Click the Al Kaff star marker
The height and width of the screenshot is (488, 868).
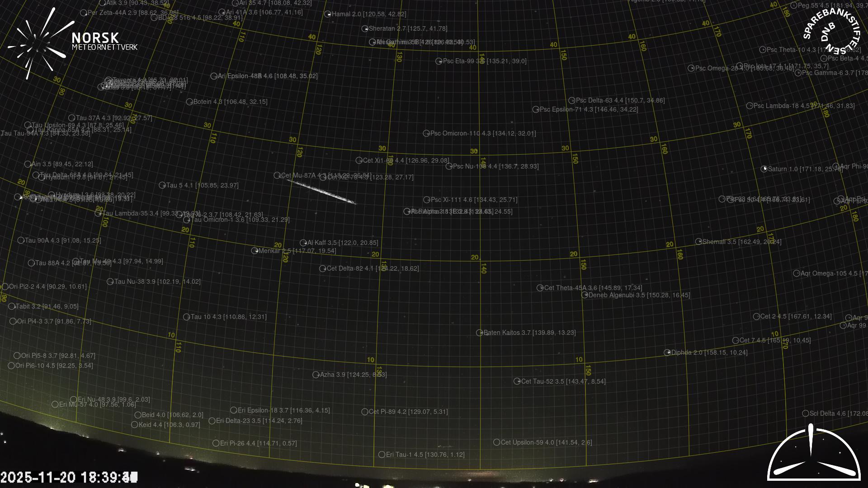click(303, 243)
